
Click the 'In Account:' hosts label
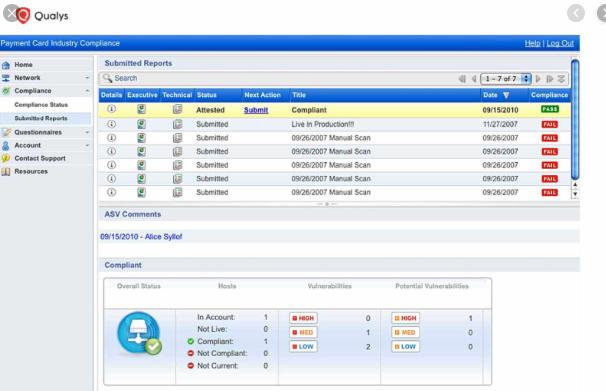[x=216, y=317]
